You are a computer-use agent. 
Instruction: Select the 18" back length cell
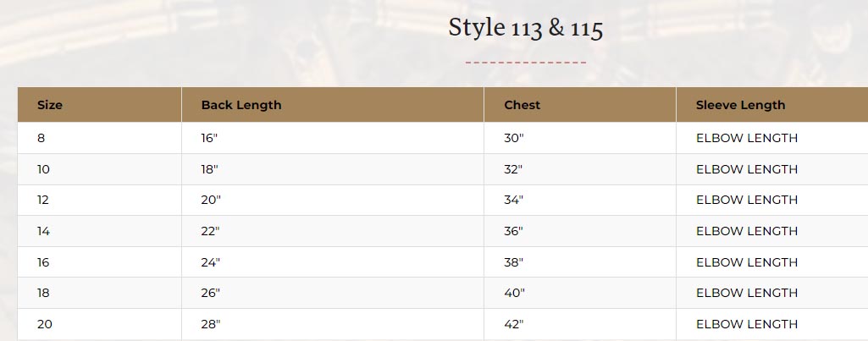[x=210, y=169]
